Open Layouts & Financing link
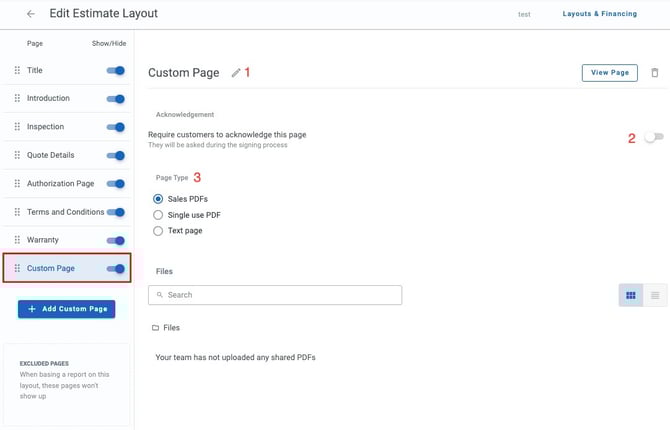 597,14
